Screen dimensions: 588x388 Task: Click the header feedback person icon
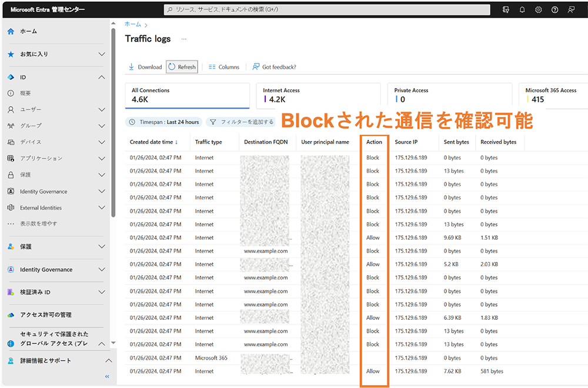point(571,10)
